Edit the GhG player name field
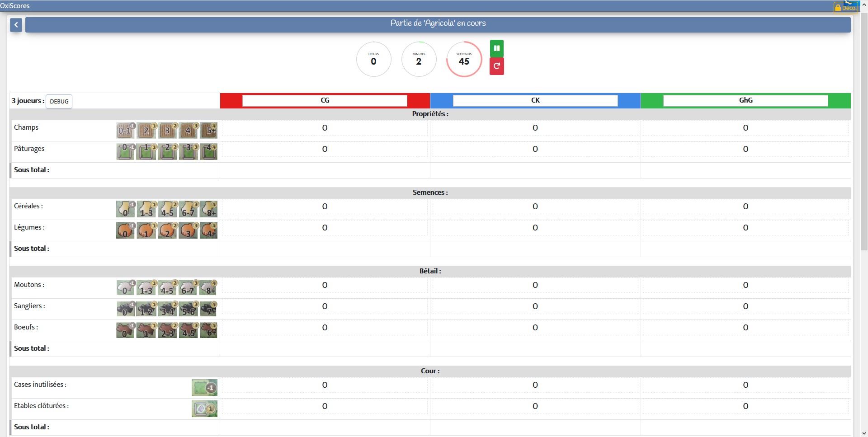Image resolution: width=868 pixels, height=437 pixels. (x=745, y=100)
